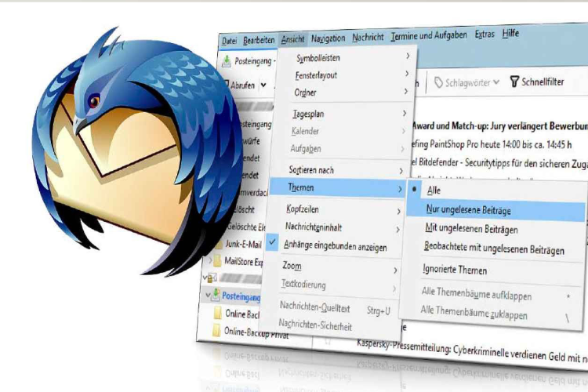
Task: Close the open Ansicht menu
Action: coord(293,39)
